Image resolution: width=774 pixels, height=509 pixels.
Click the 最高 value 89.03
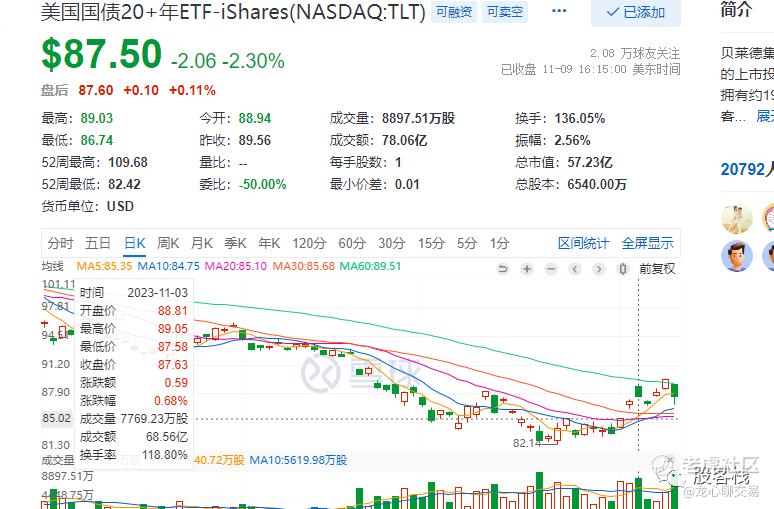pos(97,118)
